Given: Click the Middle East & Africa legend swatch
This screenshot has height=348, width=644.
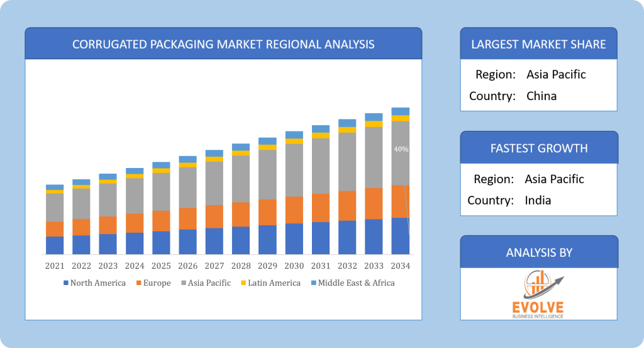Looking at the screenshot, I should [x=314, y=283].
